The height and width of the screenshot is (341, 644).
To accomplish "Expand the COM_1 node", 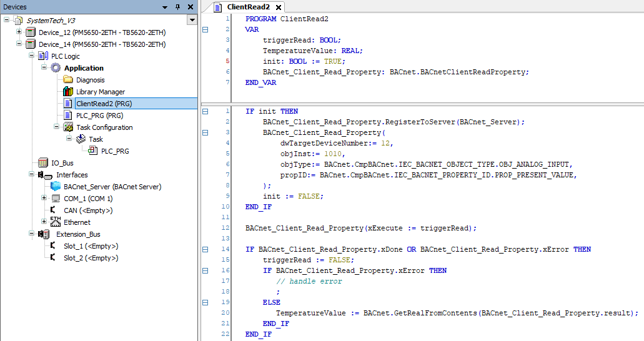I will [x=44, y=199].
